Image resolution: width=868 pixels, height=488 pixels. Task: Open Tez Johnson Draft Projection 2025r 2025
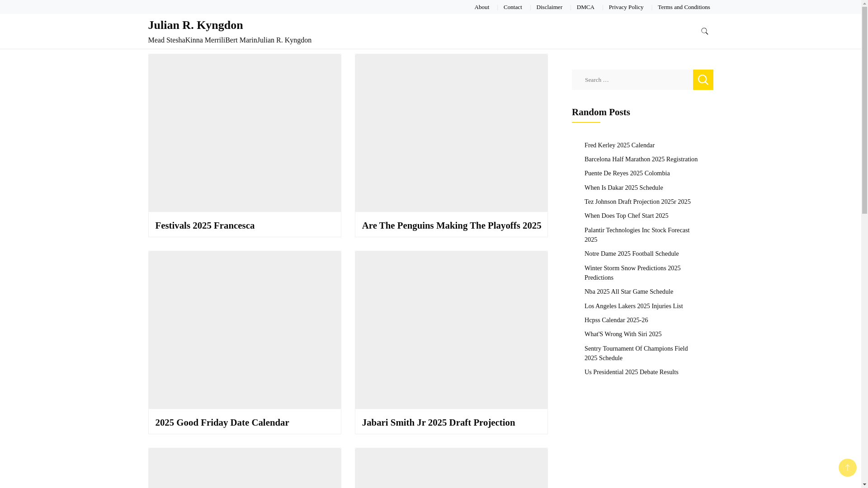tap(637, 202)
